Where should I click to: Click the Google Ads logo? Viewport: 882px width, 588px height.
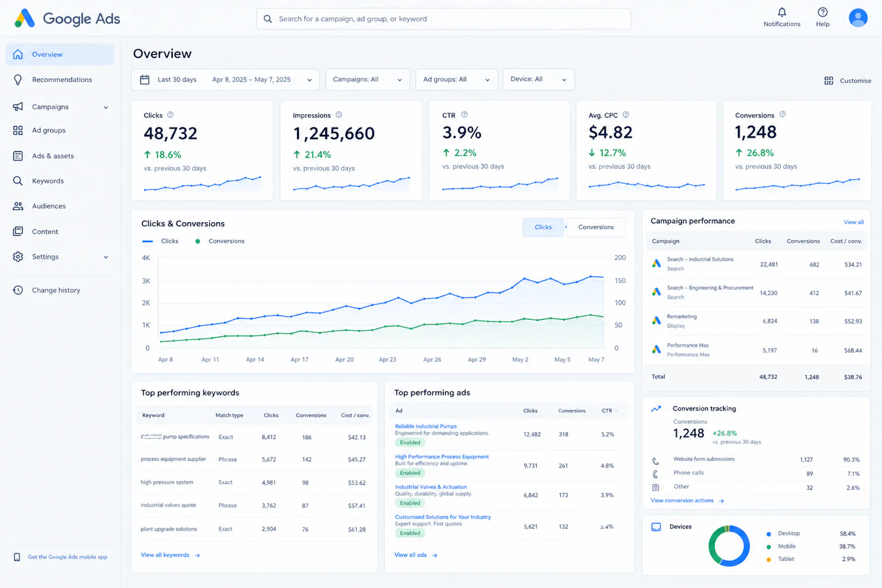(x=68, y=18)
